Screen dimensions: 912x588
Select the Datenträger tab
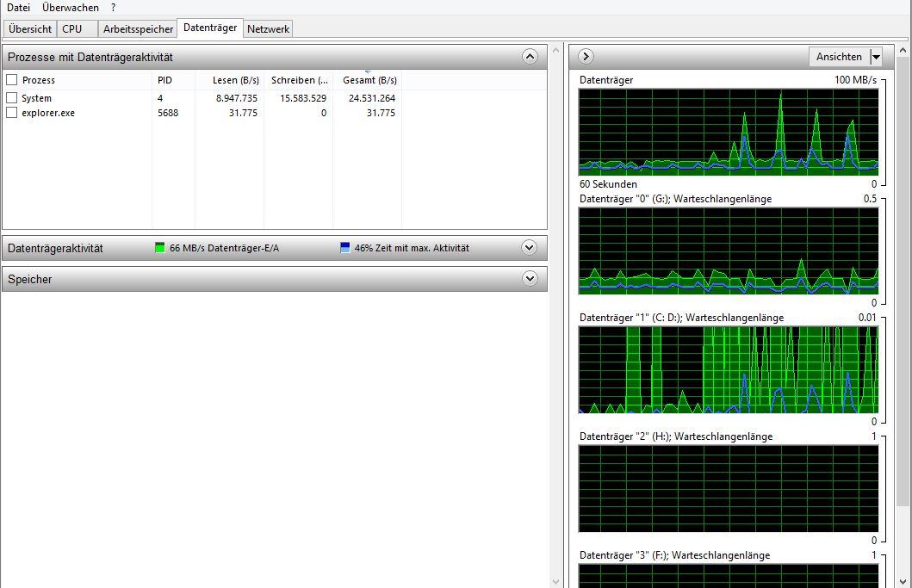(x=210, y=28)
